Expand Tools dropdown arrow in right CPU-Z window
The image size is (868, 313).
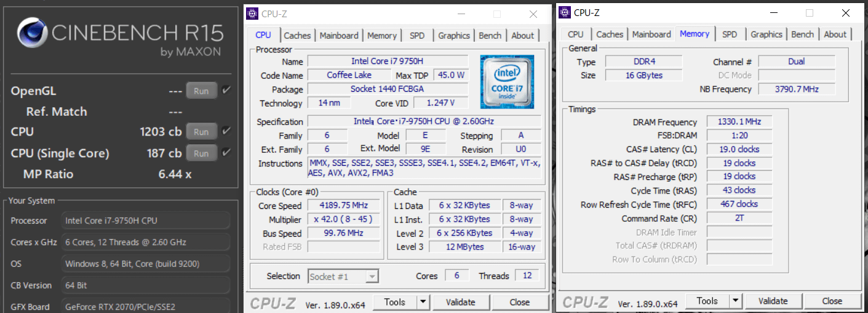pos(735,301)
